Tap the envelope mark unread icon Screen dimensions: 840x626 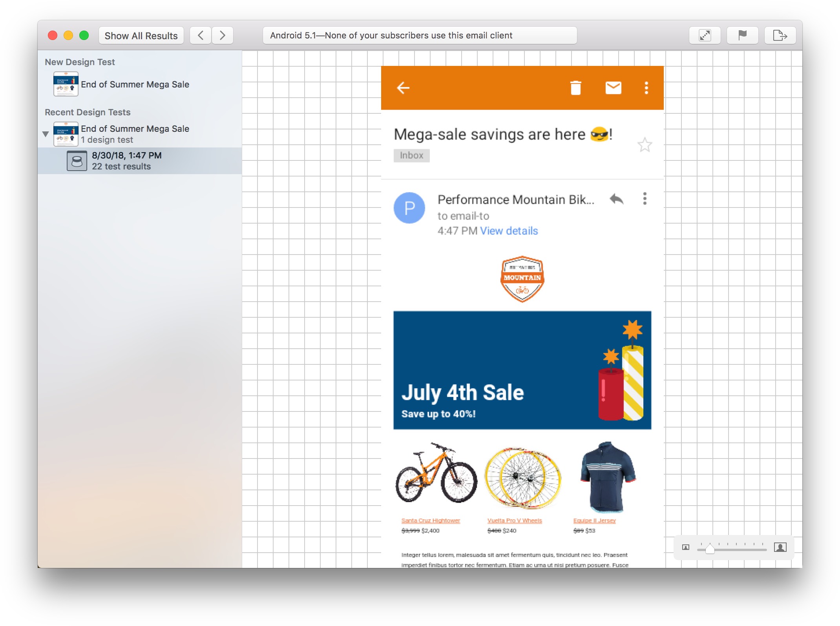[x=613, y=88]
